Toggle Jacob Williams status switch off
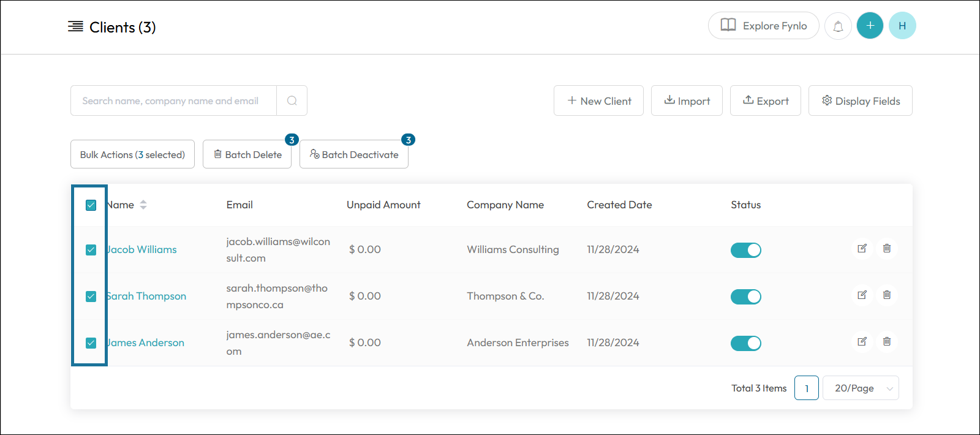Image resolution: width=980 pixels, height=435 pixels. 746,250
